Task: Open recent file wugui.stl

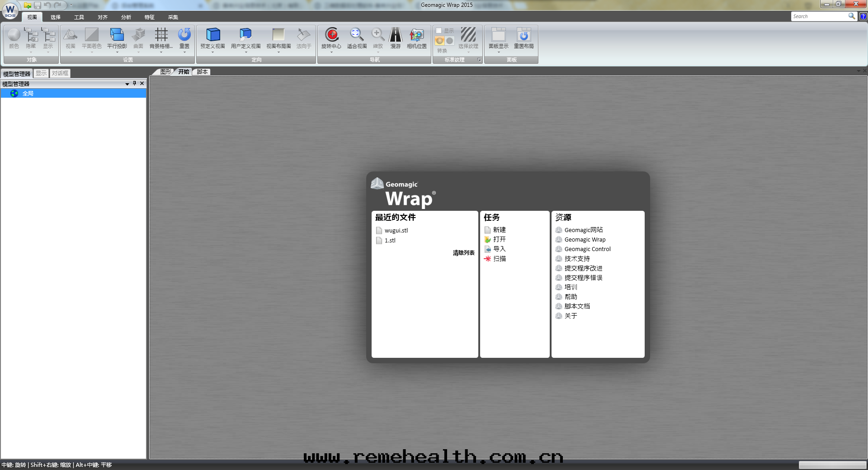Action: (396, 230)
